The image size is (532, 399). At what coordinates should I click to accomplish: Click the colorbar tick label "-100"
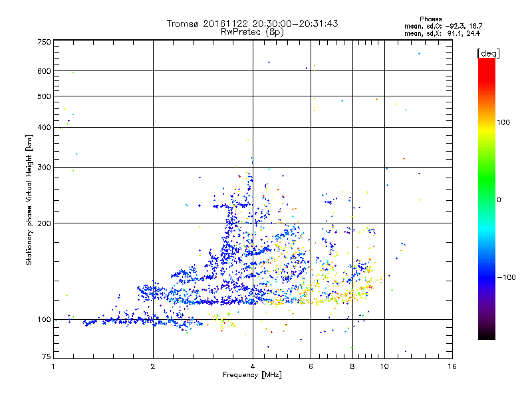pyautogui.click(x=506, y=277)
